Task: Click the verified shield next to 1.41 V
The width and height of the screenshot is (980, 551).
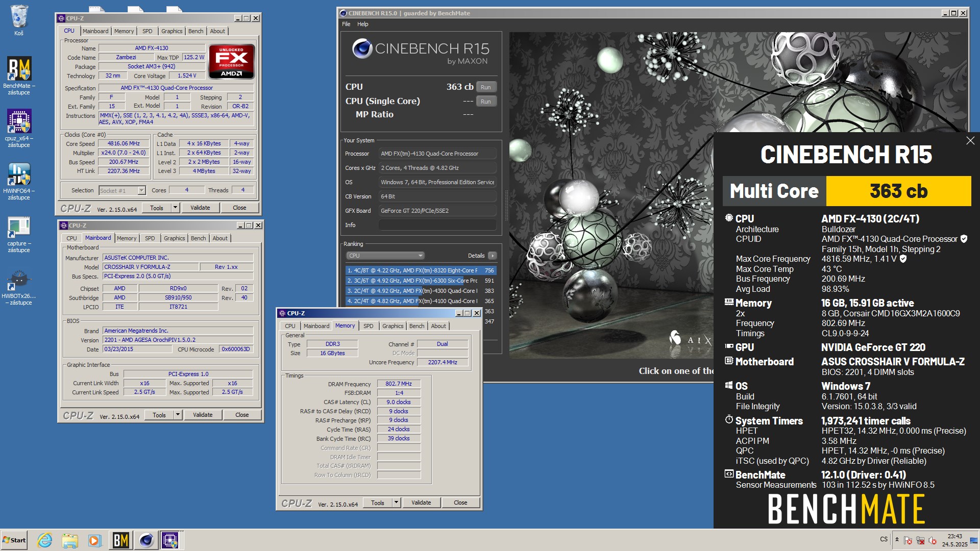Action: [903, 259]
